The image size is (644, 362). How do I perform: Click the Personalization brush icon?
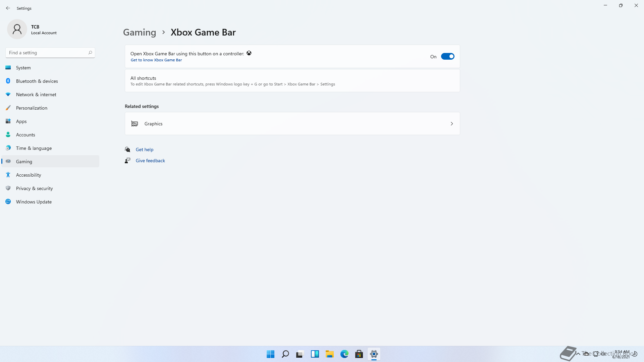coord(8,108)
